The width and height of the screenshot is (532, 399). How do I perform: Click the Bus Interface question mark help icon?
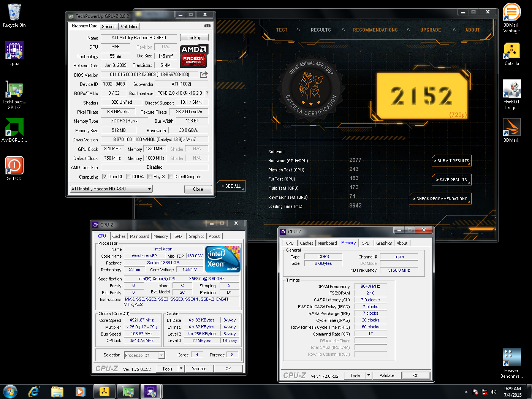click(207, 93)
